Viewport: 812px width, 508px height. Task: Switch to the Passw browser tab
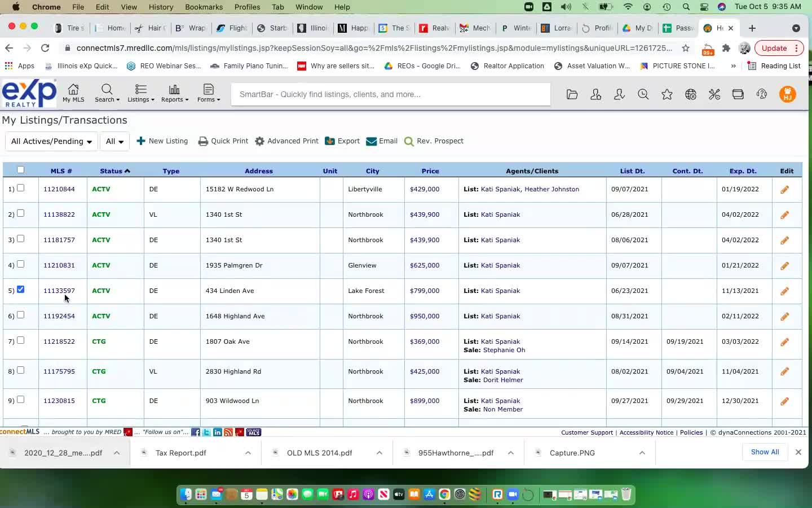tap(679, 28)
